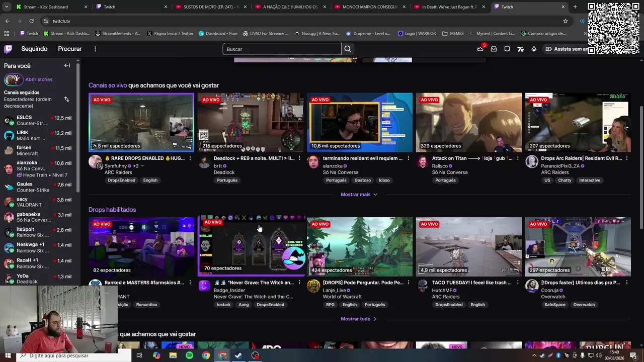This screenshot has width=644, height=362.
Task: Collapse the Para você sidebar
Action: (x=67, y=65)
